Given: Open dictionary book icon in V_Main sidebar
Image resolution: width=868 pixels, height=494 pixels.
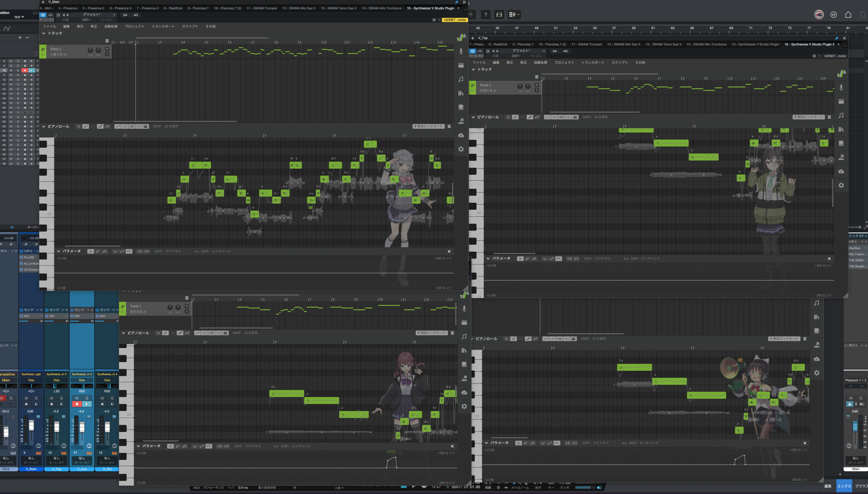Looking at the screenshot, I should [x=461, y=107].
